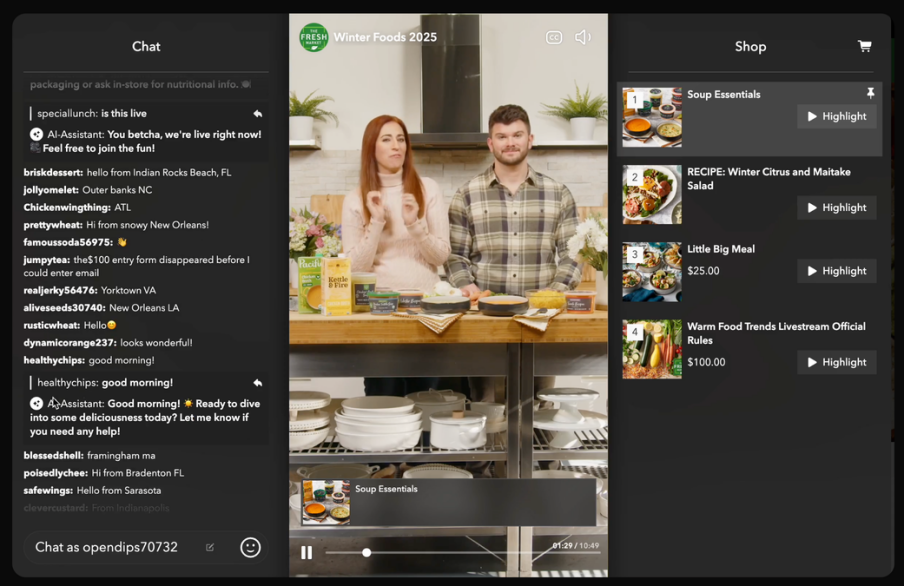Select the Chat panel header

point(146,46)
